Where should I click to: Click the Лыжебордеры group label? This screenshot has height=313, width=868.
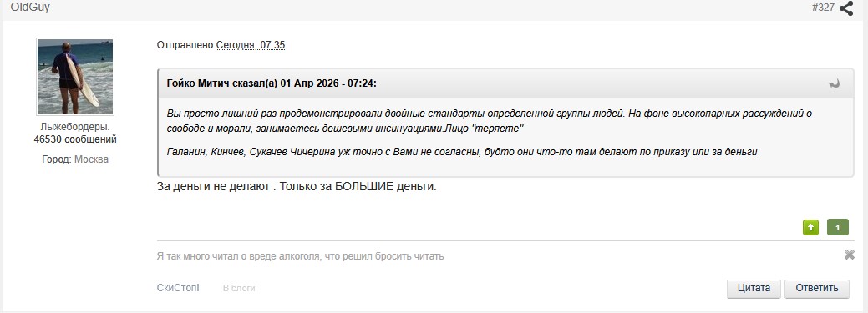pyautogui.click(x=75, y=127)
